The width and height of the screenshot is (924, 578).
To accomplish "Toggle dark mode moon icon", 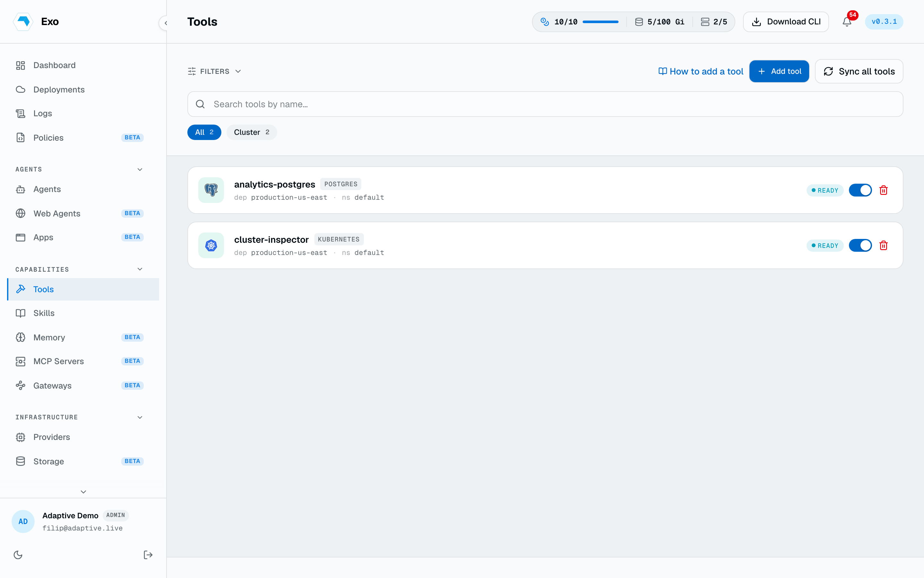I will click(x=18, y=555).
